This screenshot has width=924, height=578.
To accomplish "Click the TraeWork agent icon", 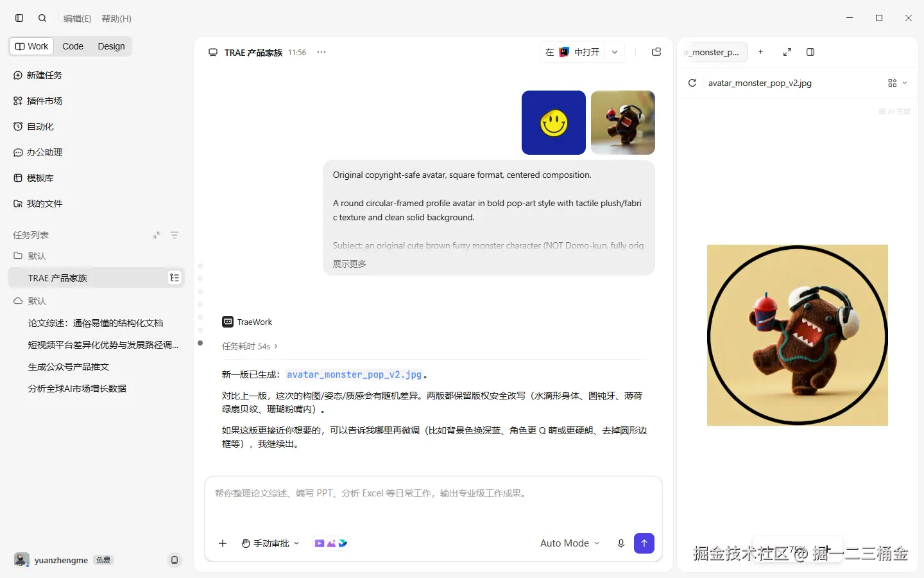I will point(227,322).
